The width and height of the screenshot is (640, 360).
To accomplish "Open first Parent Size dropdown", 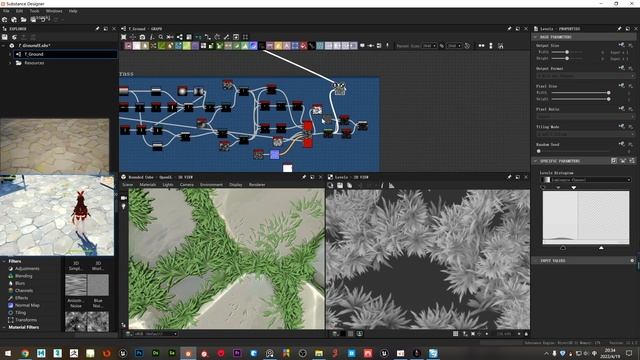I will 429,46.
